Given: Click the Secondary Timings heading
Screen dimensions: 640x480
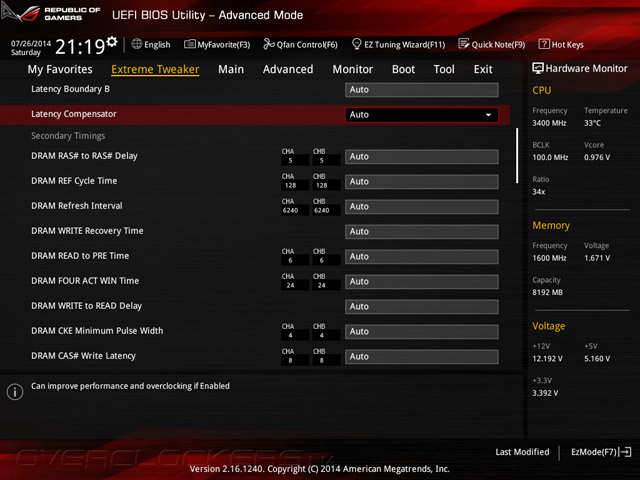Looking at the screenshot, I should [x=68, y=136].
